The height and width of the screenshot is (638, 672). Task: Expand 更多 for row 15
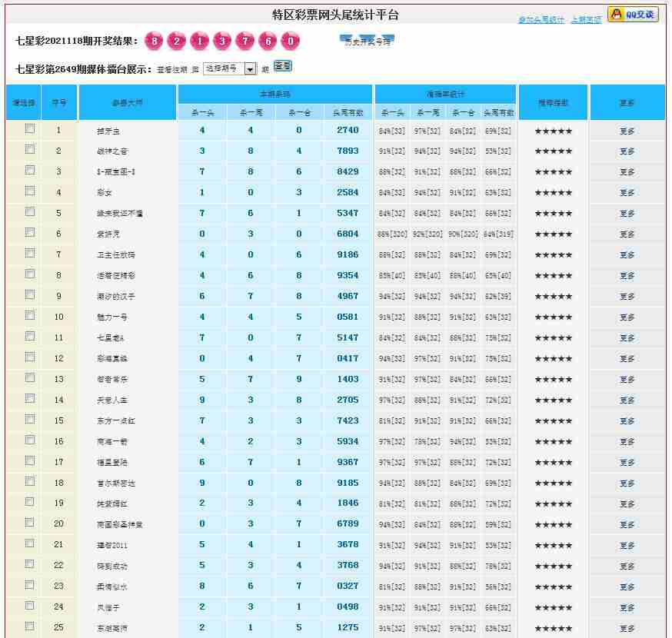[x=627, y=421]
